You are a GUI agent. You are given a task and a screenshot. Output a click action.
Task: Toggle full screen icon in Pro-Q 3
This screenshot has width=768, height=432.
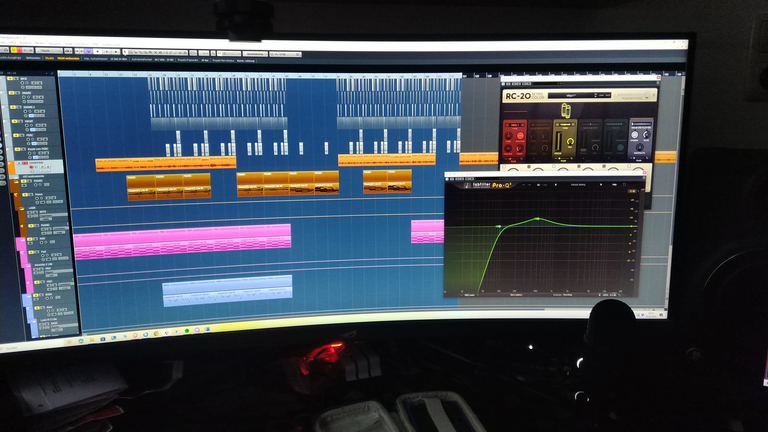624,185
